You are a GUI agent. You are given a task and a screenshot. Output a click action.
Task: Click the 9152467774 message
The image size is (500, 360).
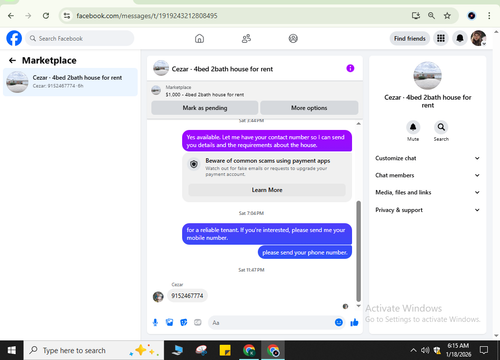(187, 296)
